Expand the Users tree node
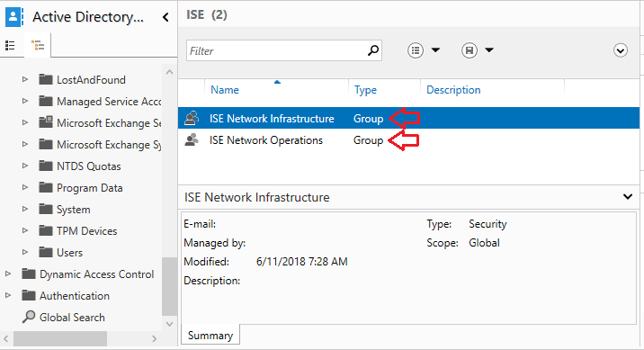Screen dimensions: 644x350 [x=25, y=252]
